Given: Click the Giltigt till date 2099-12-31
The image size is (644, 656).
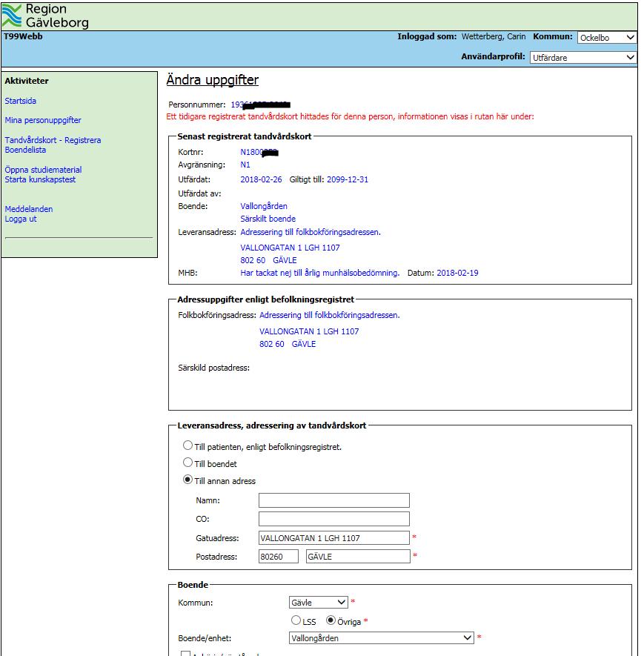Looking at the screenshot, I should 348,179.
